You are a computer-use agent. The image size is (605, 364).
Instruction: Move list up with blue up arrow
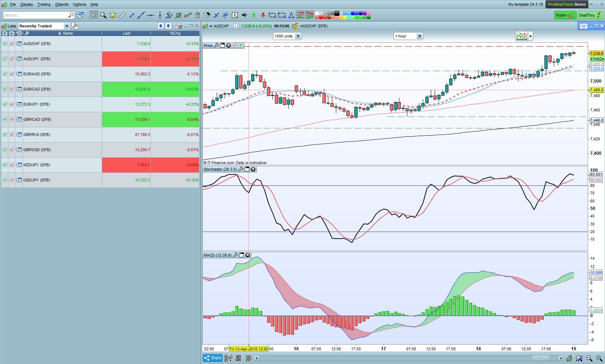pyautogui.click(x=168, y=26)
